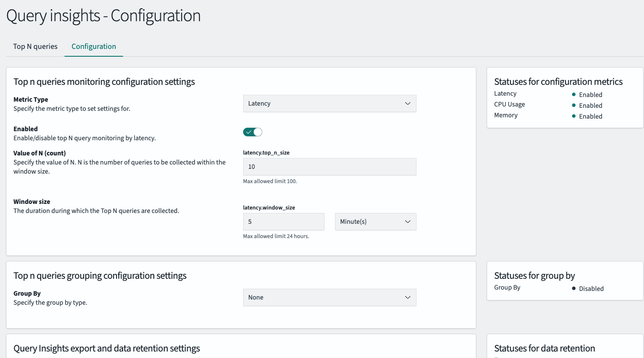Click the checkmark inside the Enabled switch
This screenshot has height=358, width=644.
click(x=249, y=132)
